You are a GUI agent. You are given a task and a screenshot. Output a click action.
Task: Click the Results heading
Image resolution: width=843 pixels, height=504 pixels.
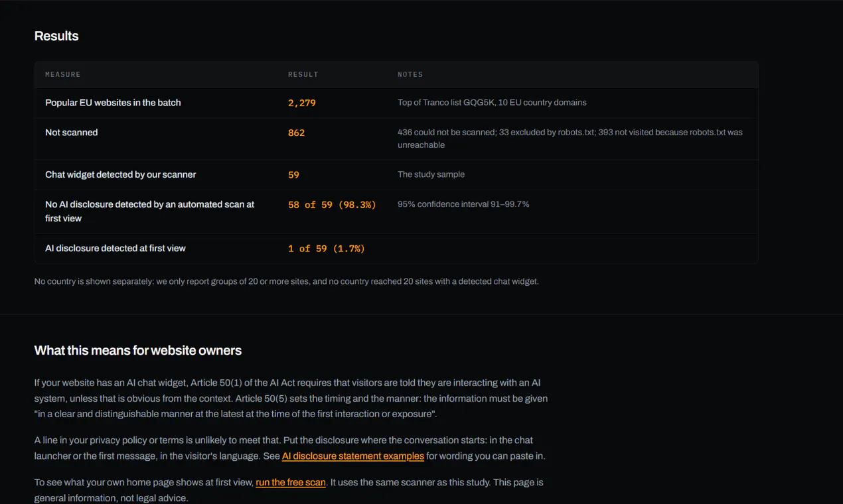pyautogui.click(x=56, y=36)
